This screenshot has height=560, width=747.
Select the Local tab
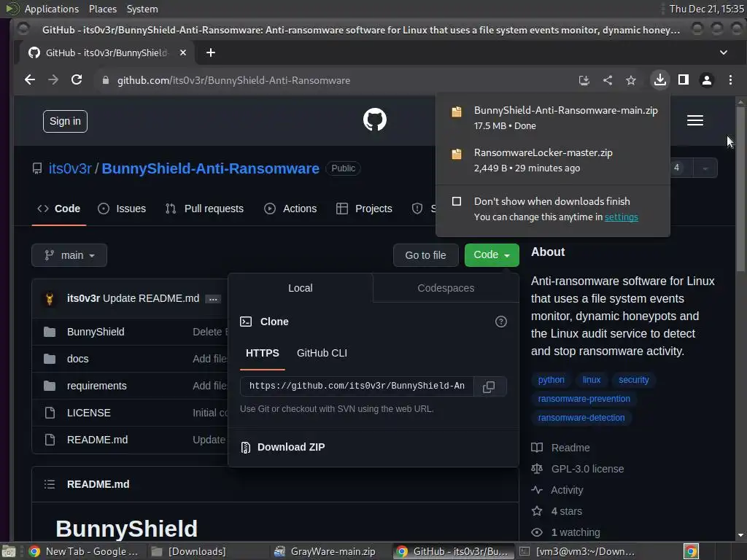(300, 288)
